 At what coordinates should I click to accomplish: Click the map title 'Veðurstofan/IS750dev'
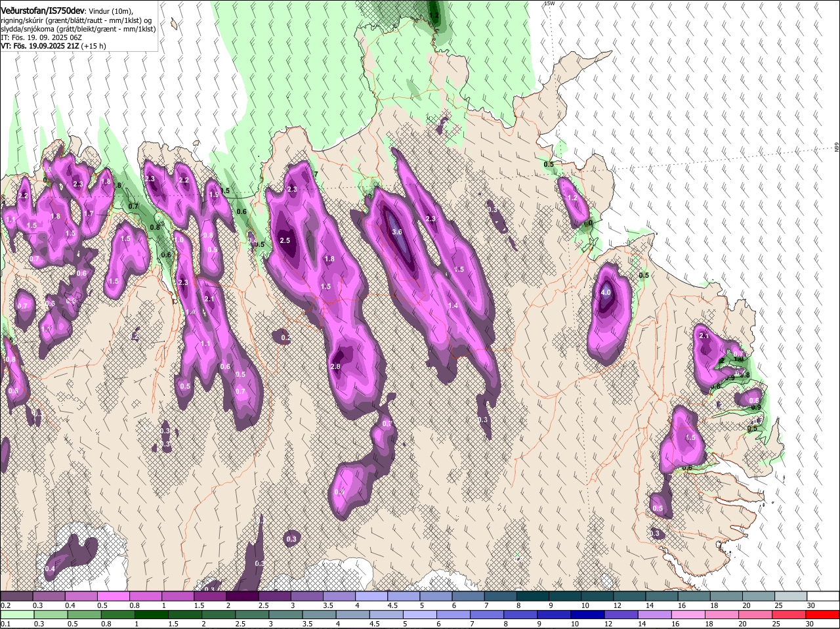click(x=43, y=11)
